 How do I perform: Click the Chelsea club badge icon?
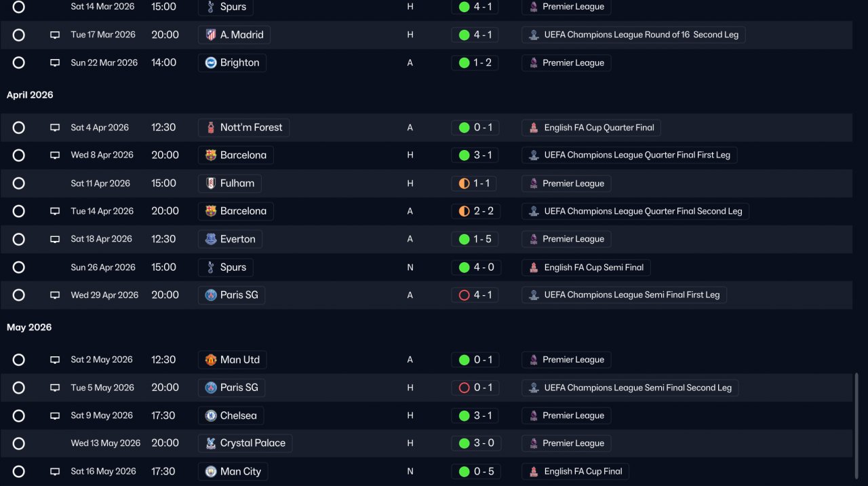tap(211, 415)
